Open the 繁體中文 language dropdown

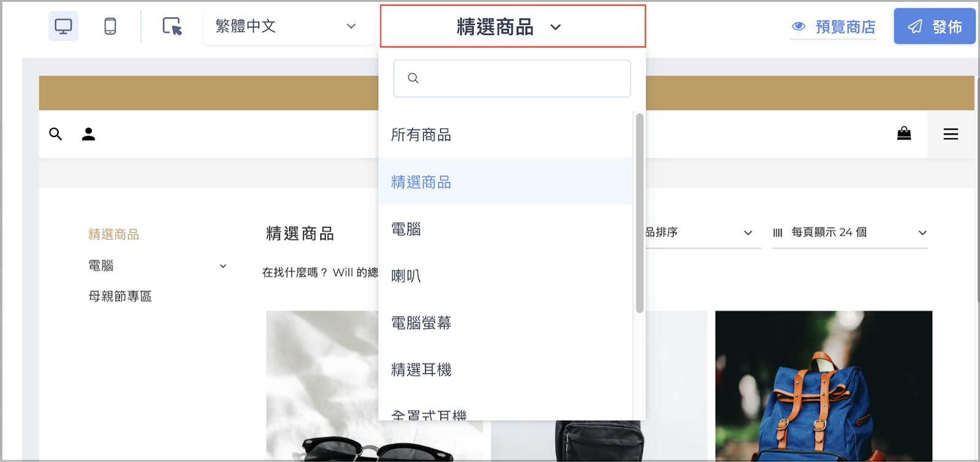(x=289, y=26)
